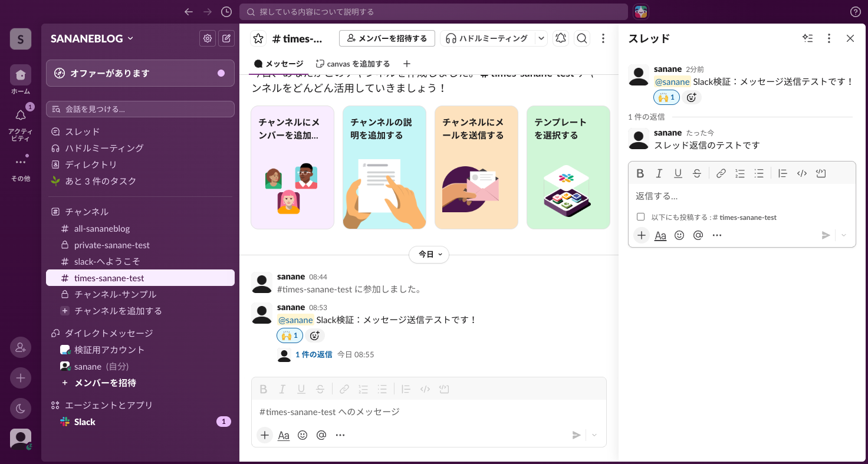Open channel more options (three dots)
This screenshot has height=464, width=868.
point(603,38)
